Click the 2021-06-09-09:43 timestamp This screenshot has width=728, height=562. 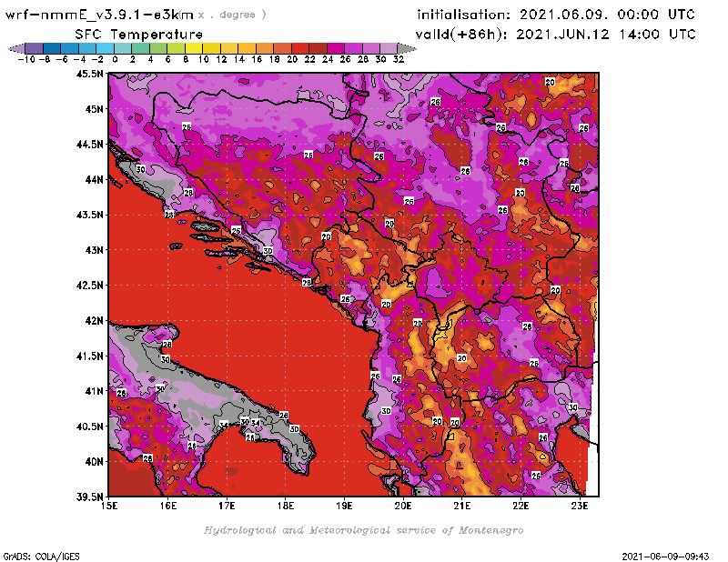[x=665, y=557]
